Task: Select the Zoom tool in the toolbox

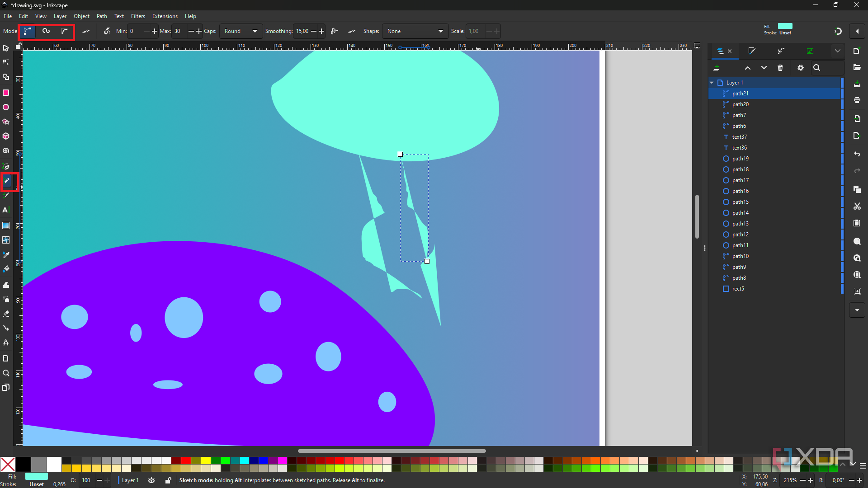Action: coord(6,373)
